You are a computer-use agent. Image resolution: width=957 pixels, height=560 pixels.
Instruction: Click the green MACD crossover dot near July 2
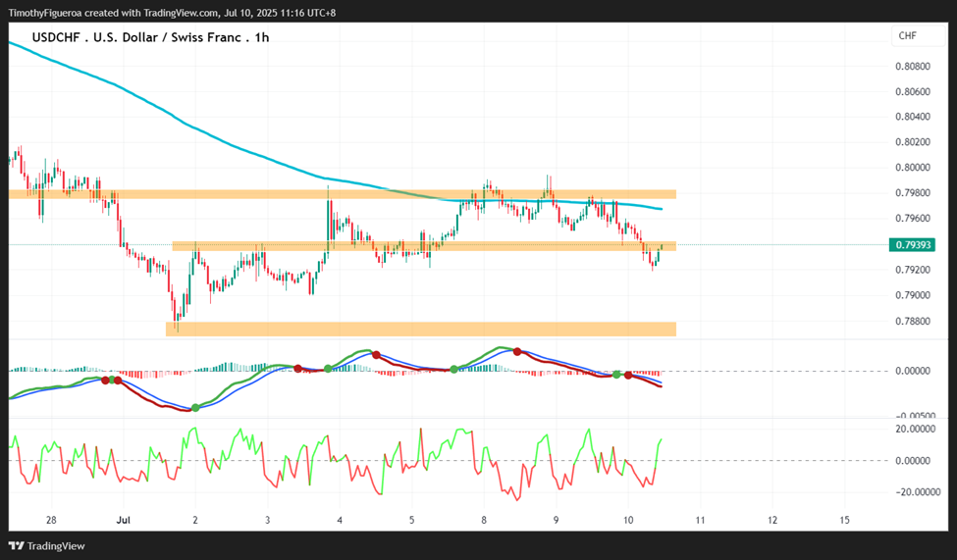point(195,407)
